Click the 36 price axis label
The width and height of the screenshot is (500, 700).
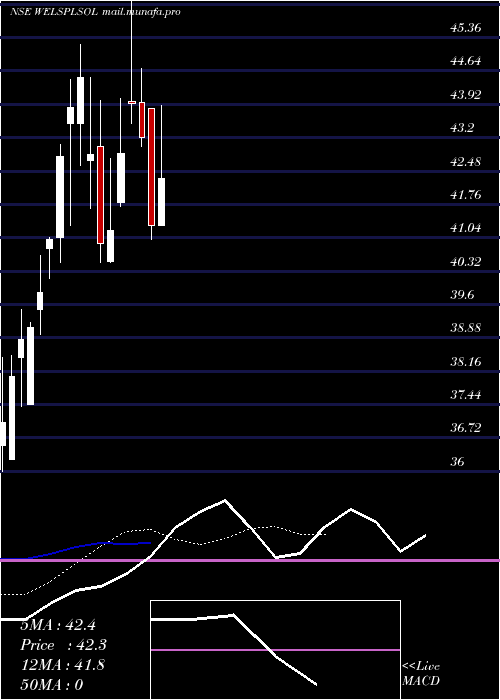coord(458,461)
